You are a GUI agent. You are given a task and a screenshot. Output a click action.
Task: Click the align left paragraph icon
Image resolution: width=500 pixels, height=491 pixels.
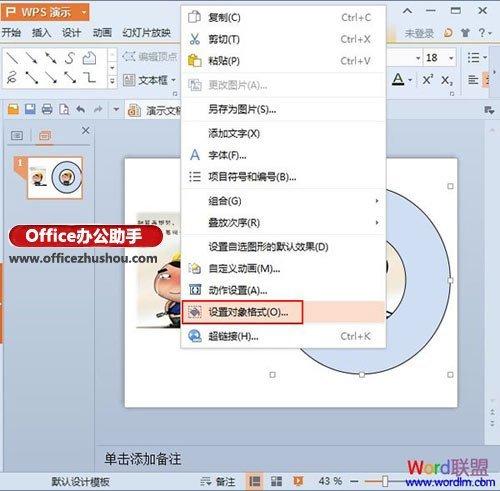coord(473,80)
